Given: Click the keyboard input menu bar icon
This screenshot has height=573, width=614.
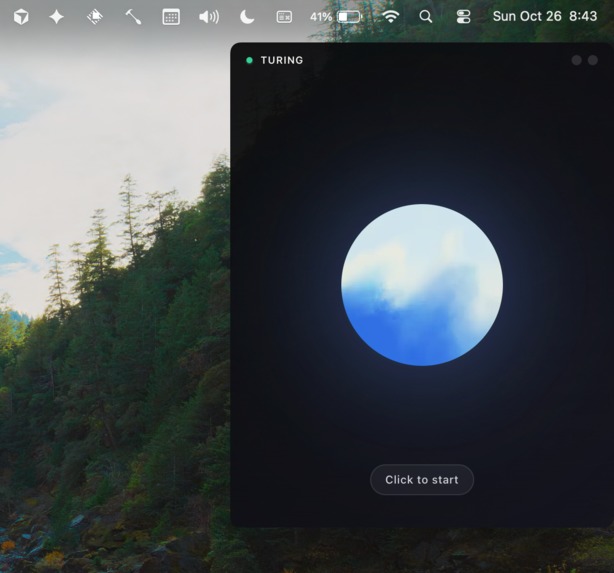Looking at the screenshot, I should pyautogui.click(x=284, y=17).
